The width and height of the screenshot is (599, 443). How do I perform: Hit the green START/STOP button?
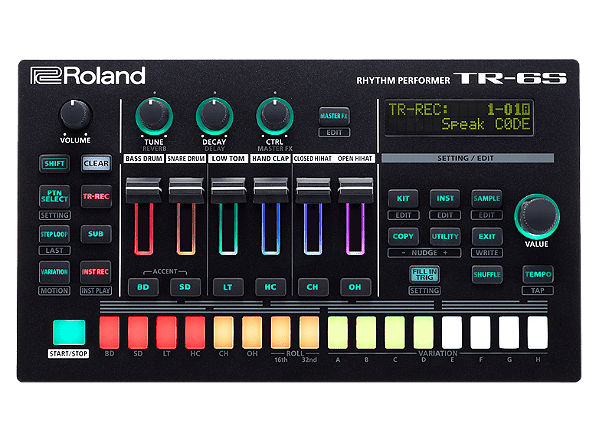coord(69,332)
